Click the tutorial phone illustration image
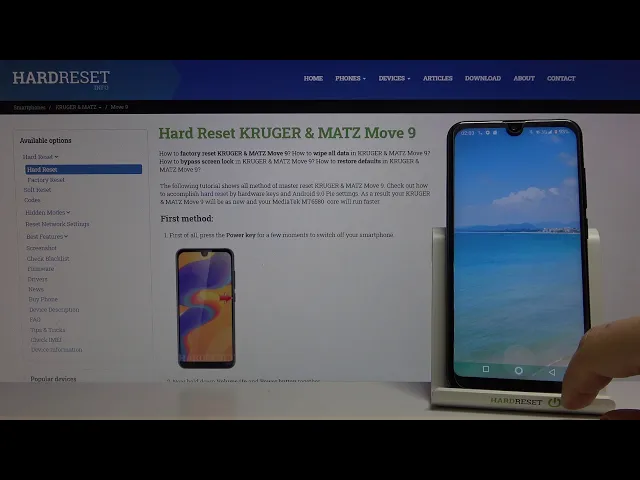The height and width of the screenshot is (480, 640). [205, 309]
